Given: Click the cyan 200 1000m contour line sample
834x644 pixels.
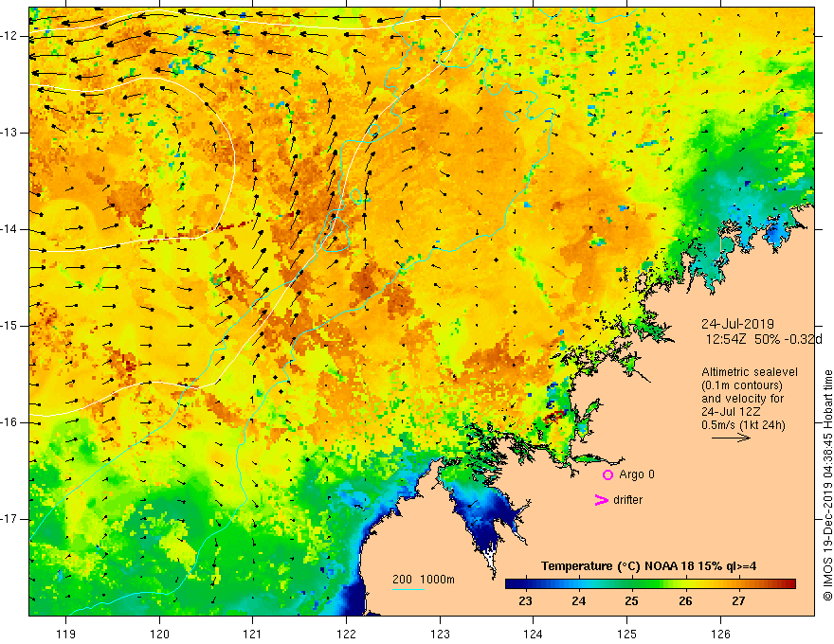Looking at the screenshot, I should click(x=408, y=589).
